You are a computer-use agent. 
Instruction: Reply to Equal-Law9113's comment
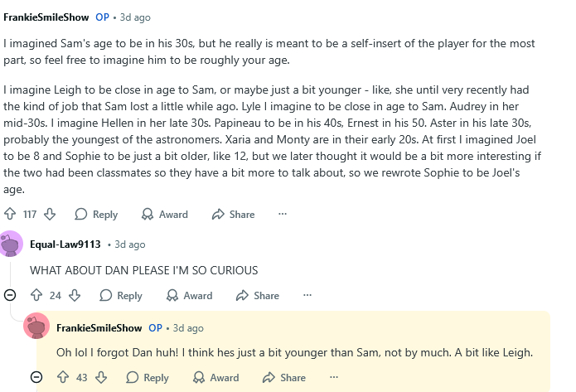point(121,295)
